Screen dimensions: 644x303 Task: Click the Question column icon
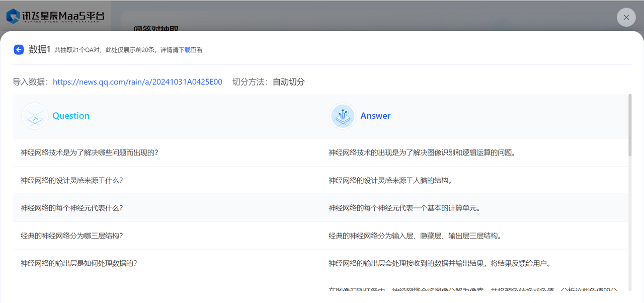coord(35,116)
